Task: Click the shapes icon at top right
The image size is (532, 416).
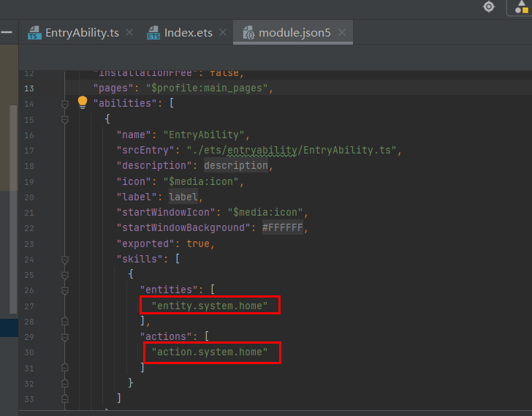Action: coord(522,7)
